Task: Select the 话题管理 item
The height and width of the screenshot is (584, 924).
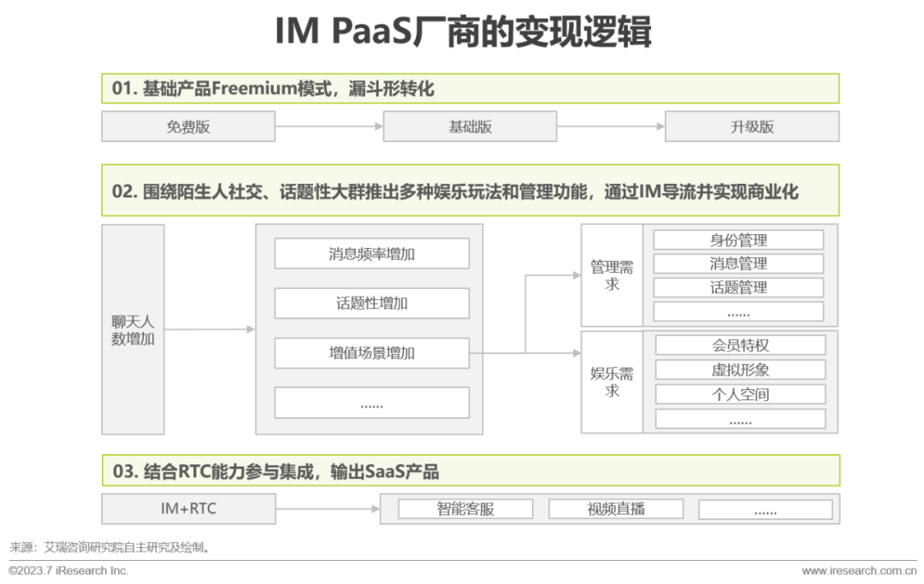Action: pyautogui.click(x=738, y=287)
